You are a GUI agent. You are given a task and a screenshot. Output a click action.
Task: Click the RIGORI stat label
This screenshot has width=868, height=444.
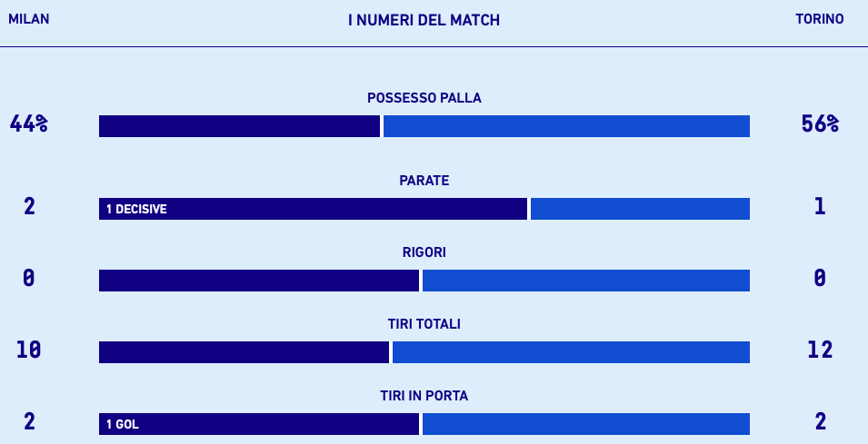pyautogui.click(x=424, y=252)
